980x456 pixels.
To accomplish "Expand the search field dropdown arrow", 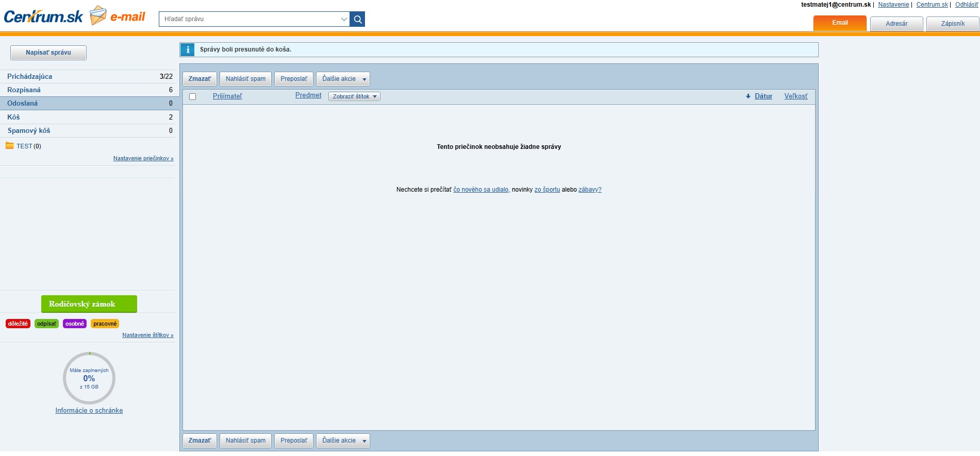I will click(x=344, y=19).
